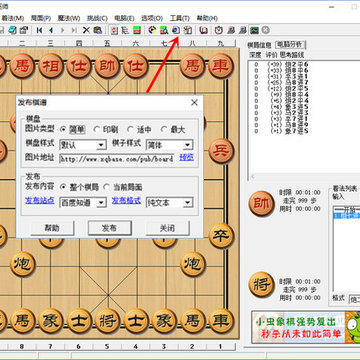Choose the 印刷 image type radio
Viewport: 360px width, 360px height.
point(97,129)
